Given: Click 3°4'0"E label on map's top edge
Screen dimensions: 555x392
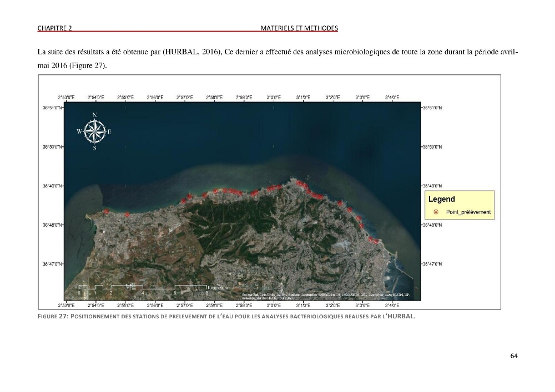Looking at the screenshot, I should [392, 98].
